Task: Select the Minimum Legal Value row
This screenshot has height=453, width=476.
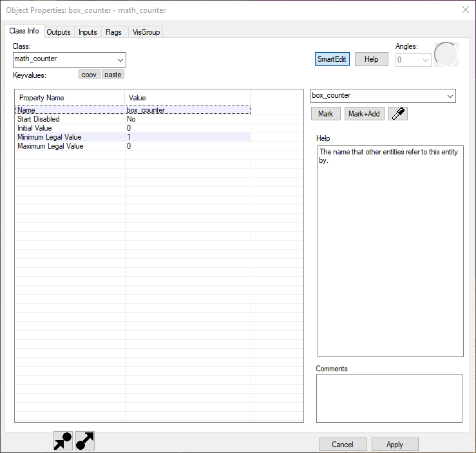Action: click(x=133, y=137)
